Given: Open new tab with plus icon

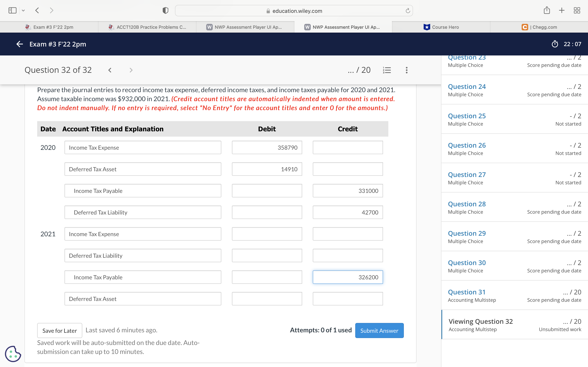Looking at the screenshot, I should click(x=562, y=10).
